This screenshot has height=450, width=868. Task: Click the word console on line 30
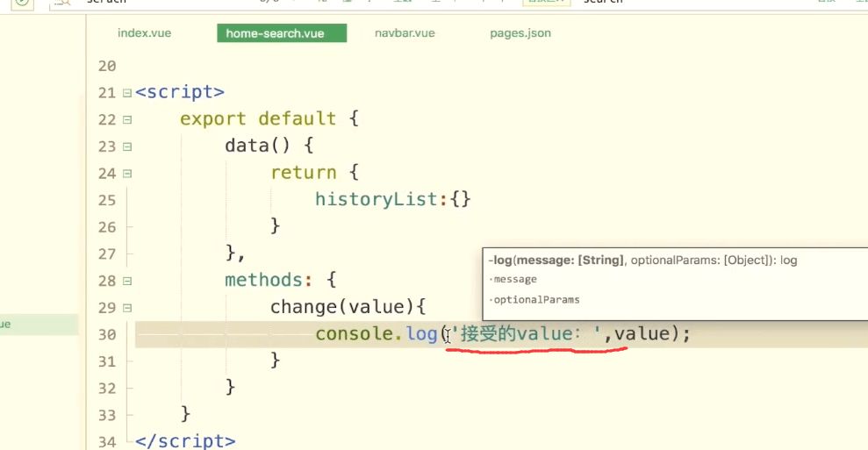click(355, 333)
